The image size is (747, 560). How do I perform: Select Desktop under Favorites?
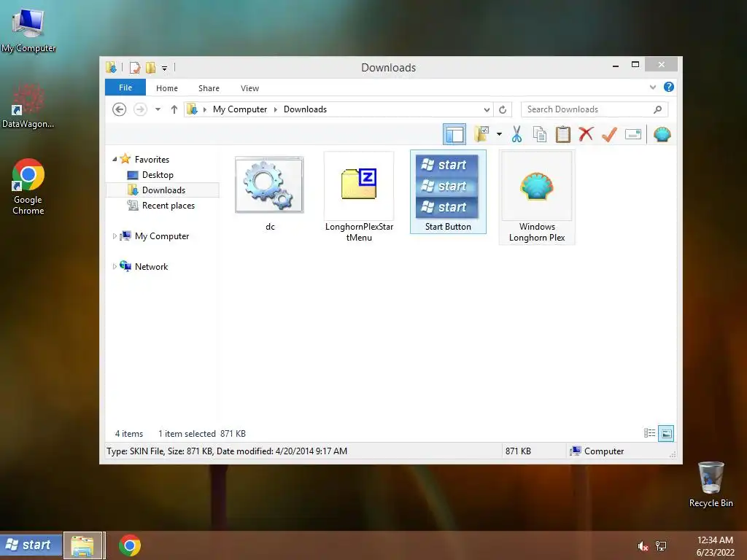[158, 175]
